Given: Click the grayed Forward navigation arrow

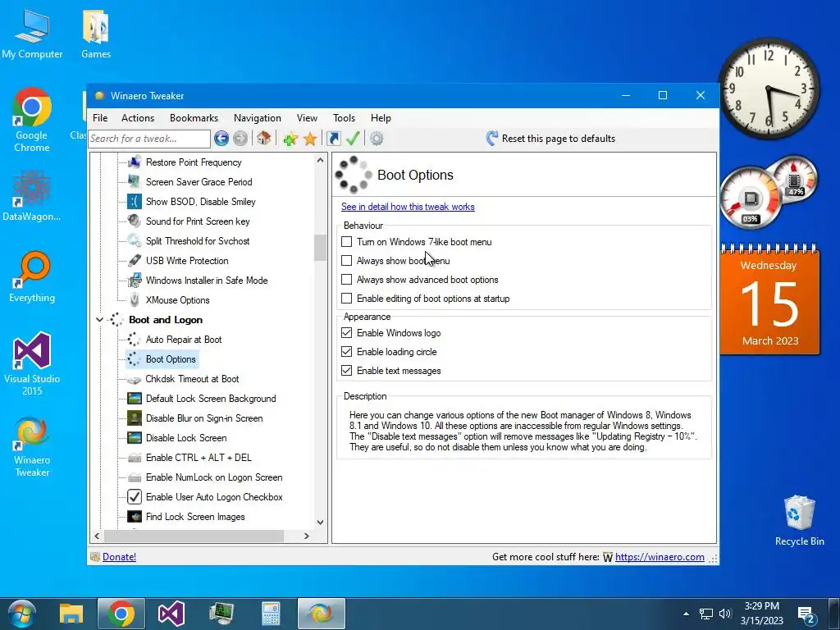Looking at the screenshot, I should [240, 139].
